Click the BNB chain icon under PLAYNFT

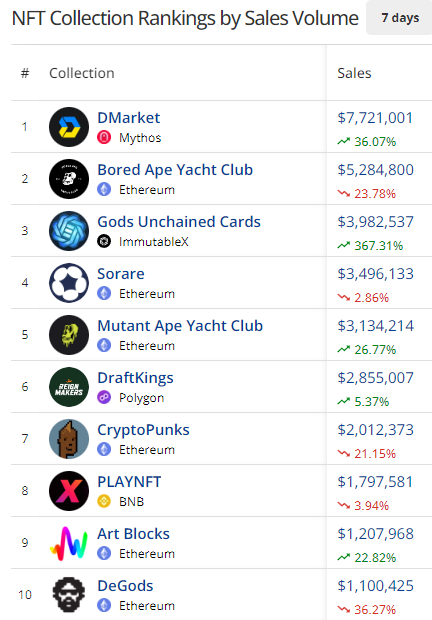(x=104, y=501)
